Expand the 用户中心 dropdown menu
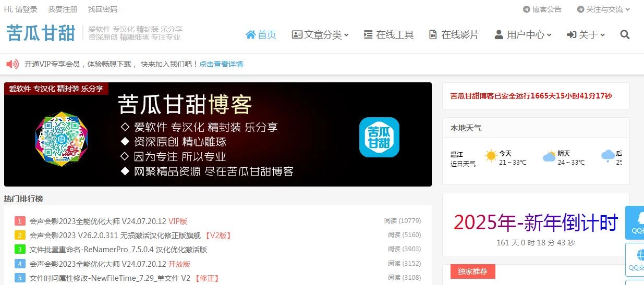The image size is (644, 285). [523, 35]
